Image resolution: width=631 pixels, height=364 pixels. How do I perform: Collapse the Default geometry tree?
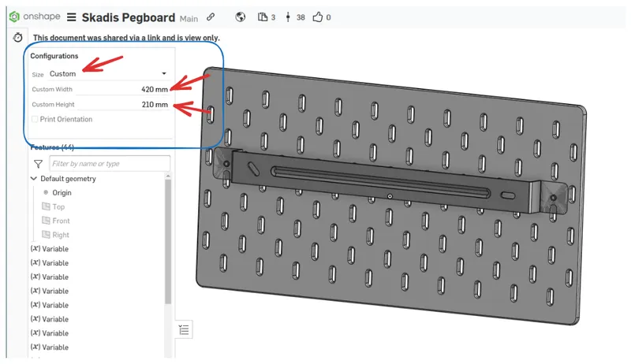click(x=33, y=179)
